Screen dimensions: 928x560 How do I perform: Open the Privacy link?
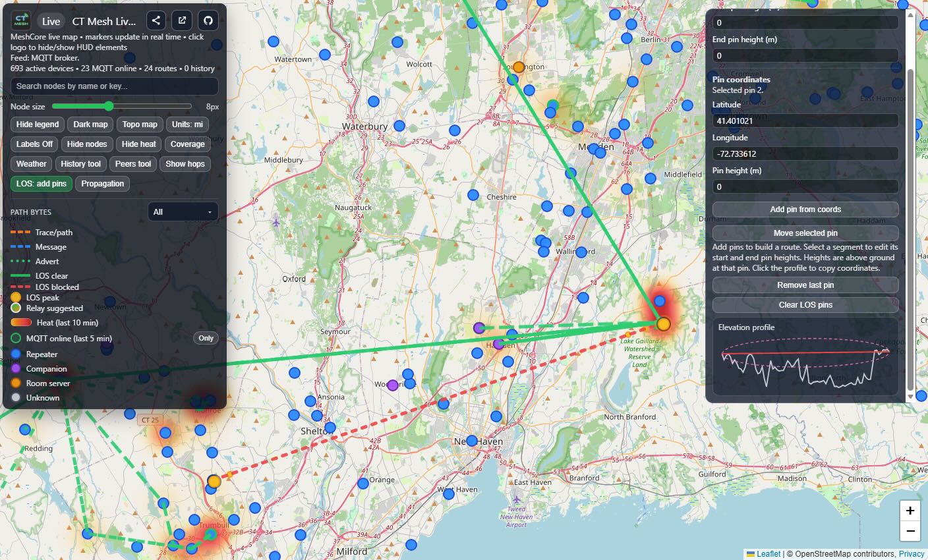click(x=912, y=554)
